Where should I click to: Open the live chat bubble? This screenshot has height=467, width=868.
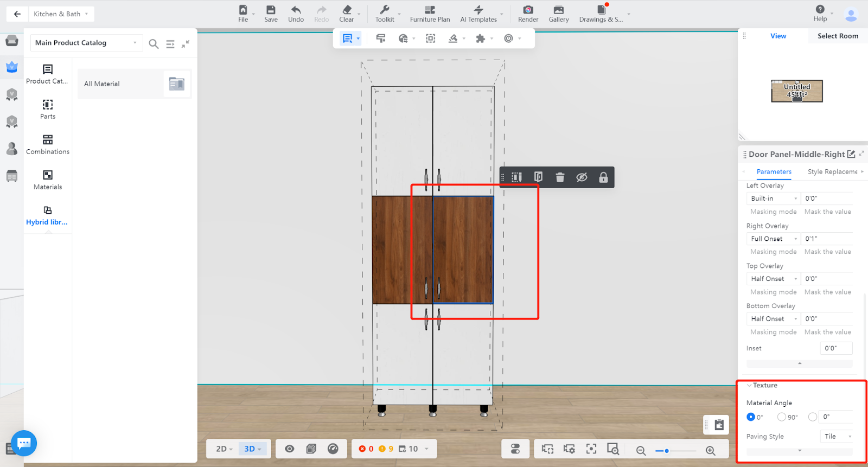[x=24, y=443]
